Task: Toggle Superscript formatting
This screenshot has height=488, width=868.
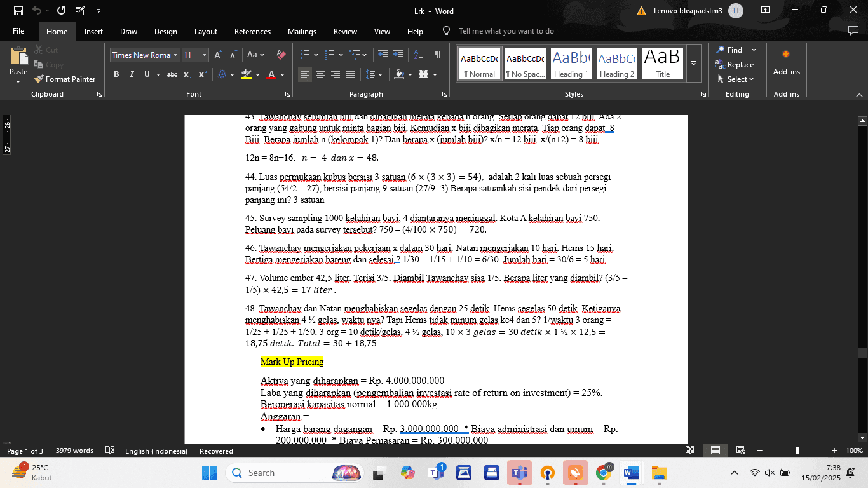Action: point(203,74)
